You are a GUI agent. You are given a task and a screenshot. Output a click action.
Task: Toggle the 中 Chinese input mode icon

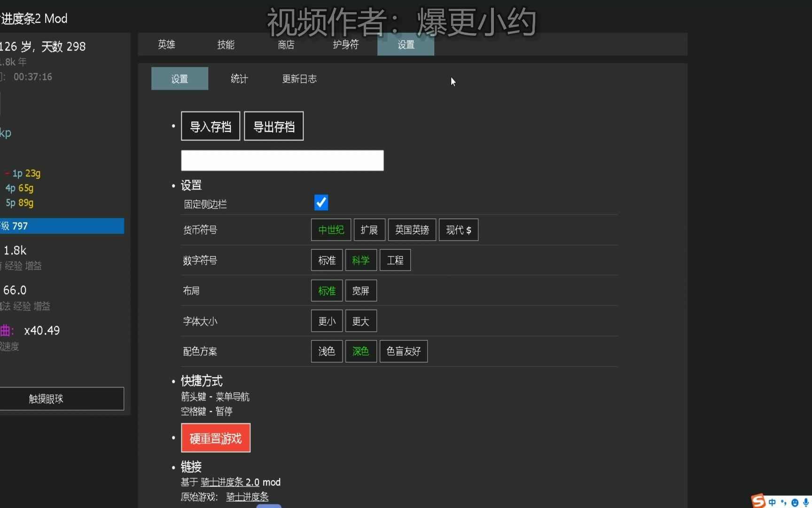(x=772, y=502)
